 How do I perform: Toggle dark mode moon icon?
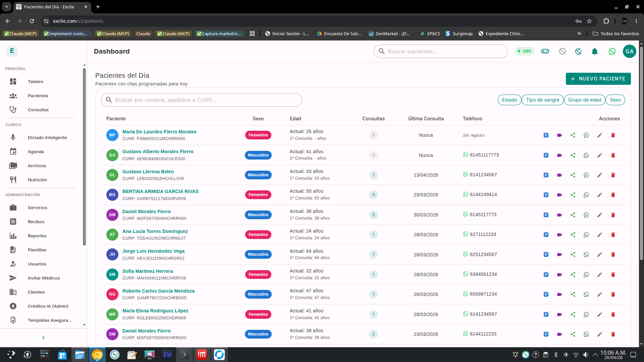pyautogui.click(x=579, y=51)
